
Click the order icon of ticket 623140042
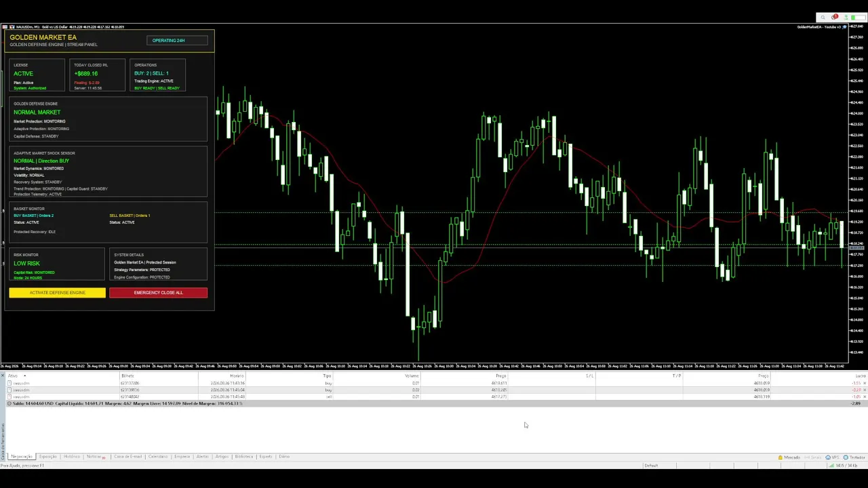tap(9, 397)
